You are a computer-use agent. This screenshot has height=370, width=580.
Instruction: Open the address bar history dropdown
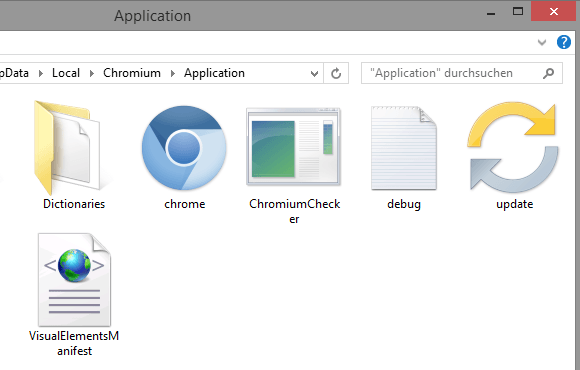click(314, 73)
